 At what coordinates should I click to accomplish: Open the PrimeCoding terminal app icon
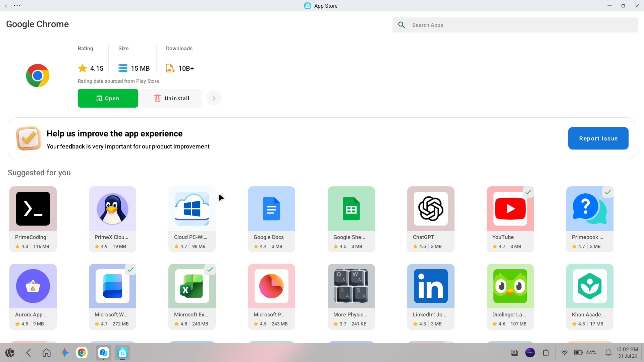33,208
